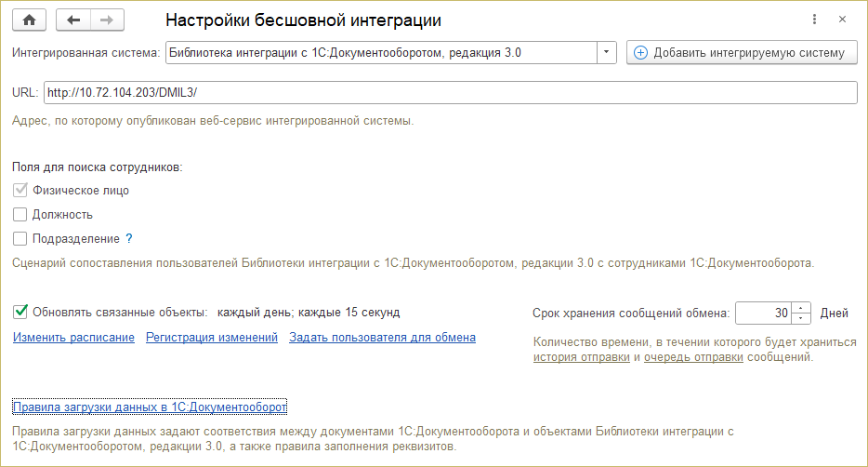This screenshot has height=467, width=868.
Task: Enable the Должность checkbox
Action: (20, 215)
